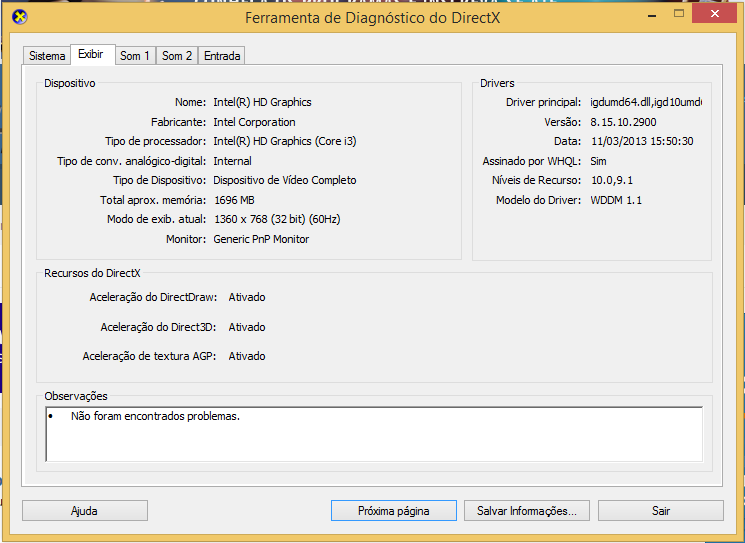The height and width of the screenshot is (543, 745).
Task: Click the 'Observações' group heading
Action: [x=76, y=396]
